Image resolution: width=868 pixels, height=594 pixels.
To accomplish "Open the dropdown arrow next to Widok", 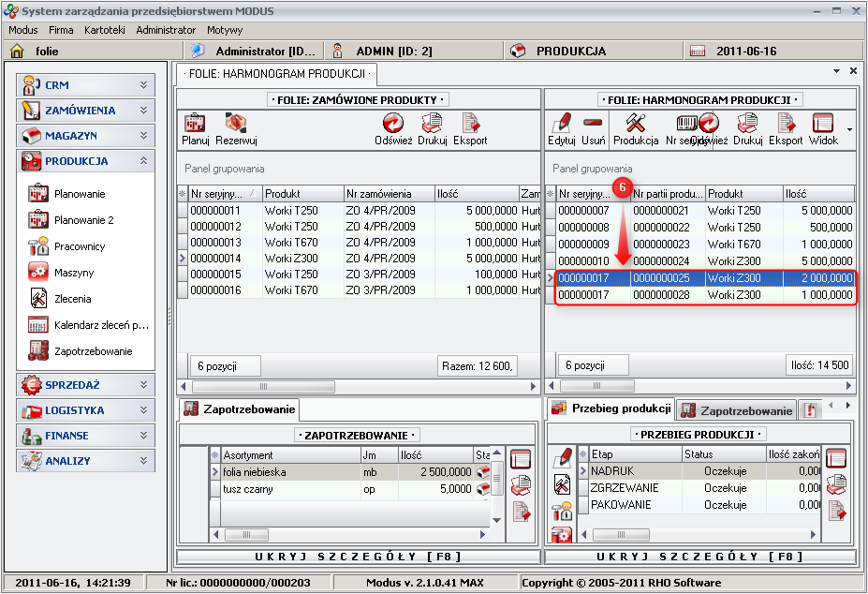I will (x=848, y=129).
